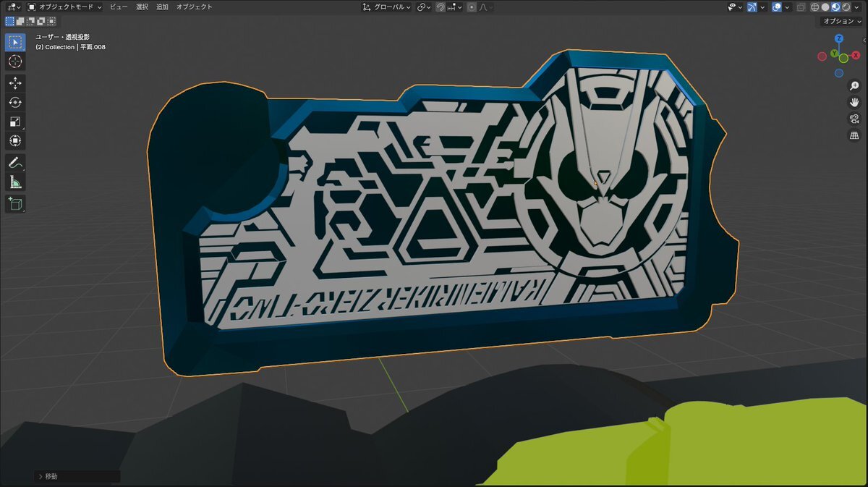Select the Measure tool
868x487 pixels.
pos(15,182)
